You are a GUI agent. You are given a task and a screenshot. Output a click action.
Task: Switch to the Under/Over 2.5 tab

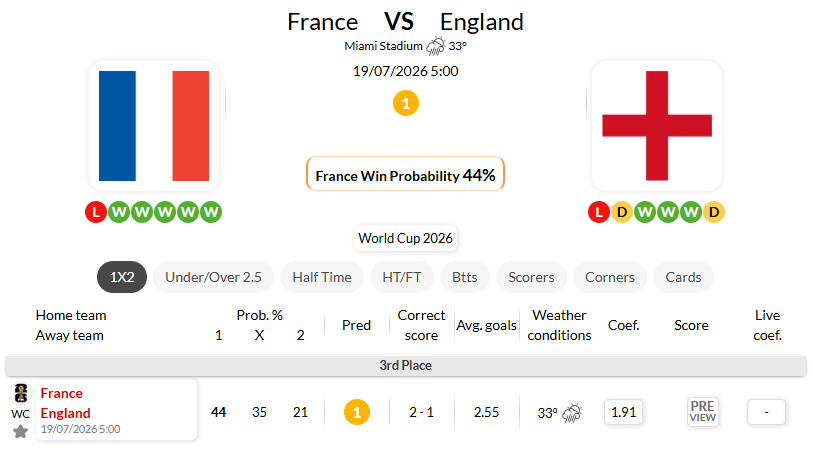[213, 277]
